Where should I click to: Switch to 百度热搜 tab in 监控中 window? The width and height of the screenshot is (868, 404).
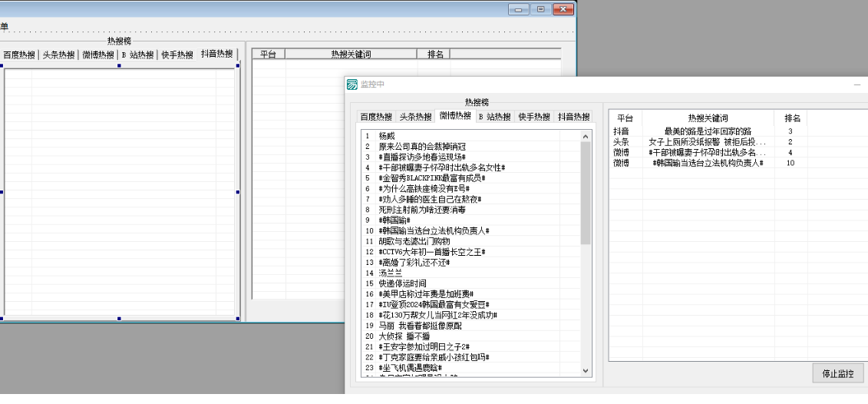[x=376, y=117]
